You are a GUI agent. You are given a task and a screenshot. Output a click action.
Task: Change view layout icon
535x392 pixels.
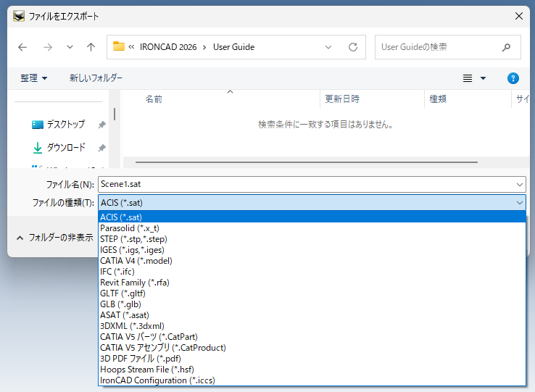tap(468, 78)
